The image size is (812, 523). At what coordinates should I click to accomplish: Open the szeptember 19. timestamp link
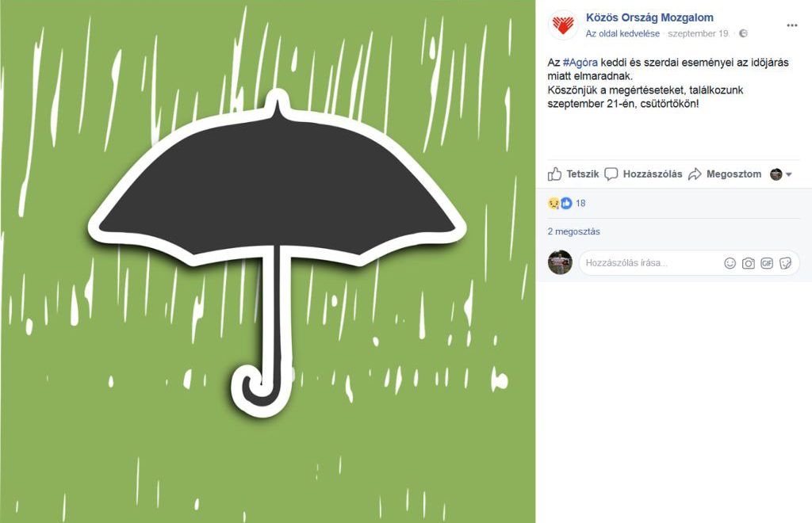(698, 33)
